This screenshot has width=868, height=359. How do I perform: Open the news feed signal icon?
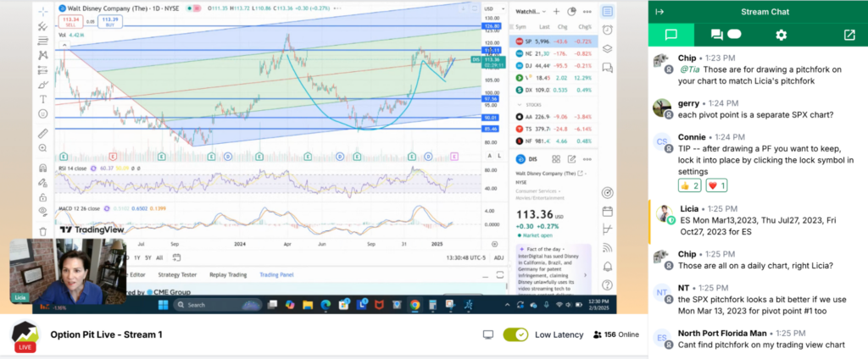tap(607, 248)
